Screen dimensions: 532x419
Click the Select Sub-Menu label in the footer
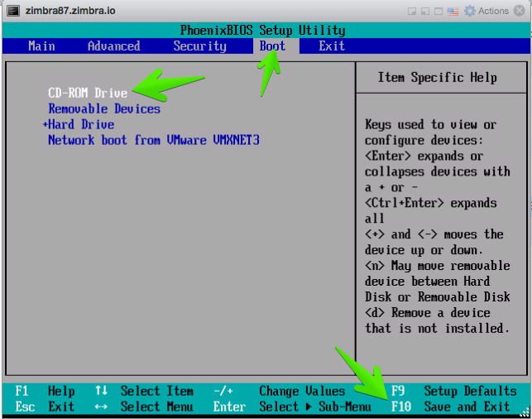click(315, 407)
